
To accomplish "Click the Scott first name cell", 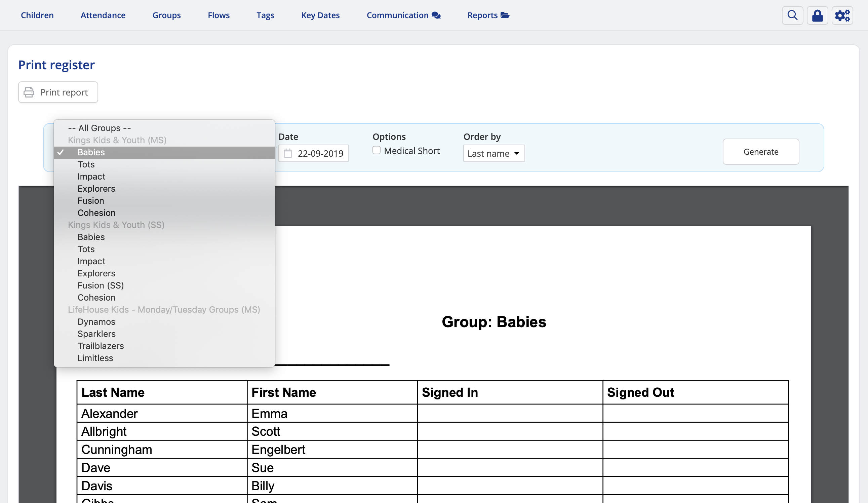I will 332,431.
